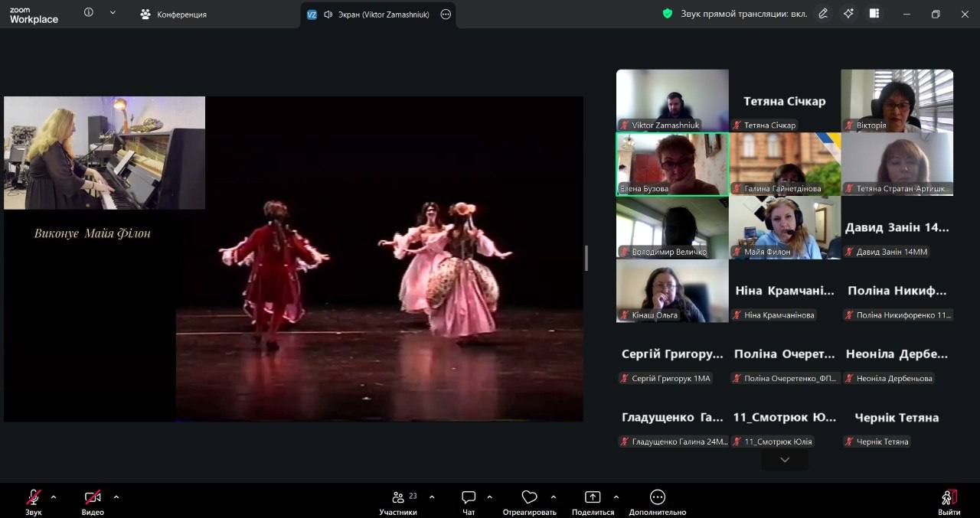Expand audio options arrow next to Звук
The width and height of the screenshot is (980, 518).
(54, 497)
